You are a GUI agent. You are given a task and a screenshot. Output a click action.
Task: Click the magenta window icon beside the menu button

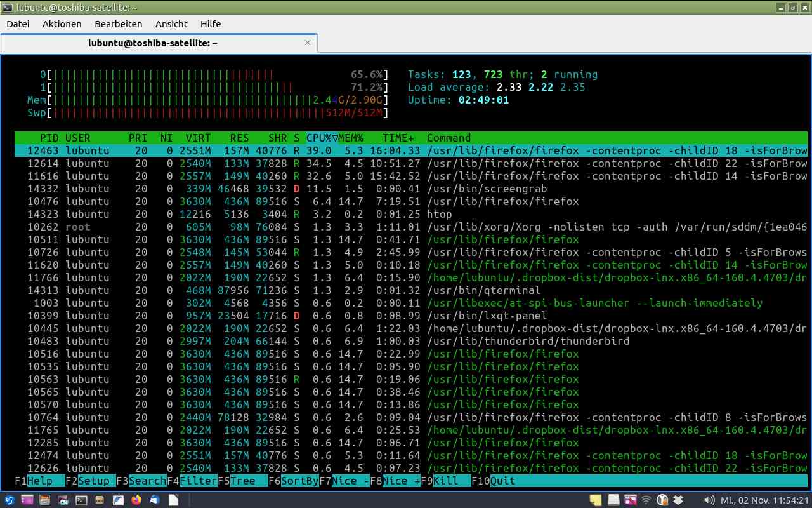point(27,500)
